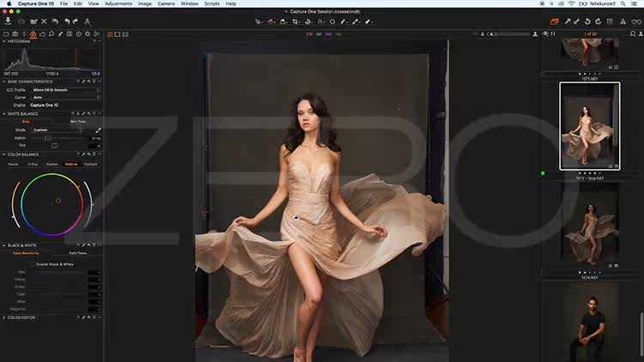Rotate image right icon
Image resolution: width=644 pixels, height=362 pixels.
tap(598, 21)
